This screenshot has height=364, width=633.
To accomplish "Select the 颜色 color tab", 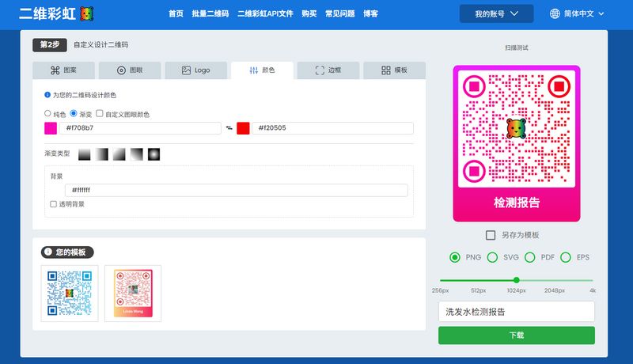I will (262, 70).
